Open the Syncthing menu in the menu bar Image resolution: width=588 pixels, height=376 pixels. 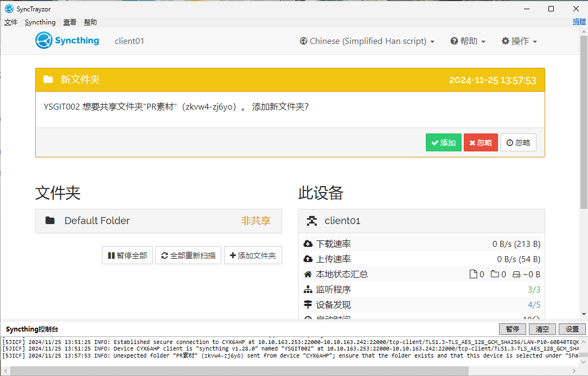[x=40, y=22]
